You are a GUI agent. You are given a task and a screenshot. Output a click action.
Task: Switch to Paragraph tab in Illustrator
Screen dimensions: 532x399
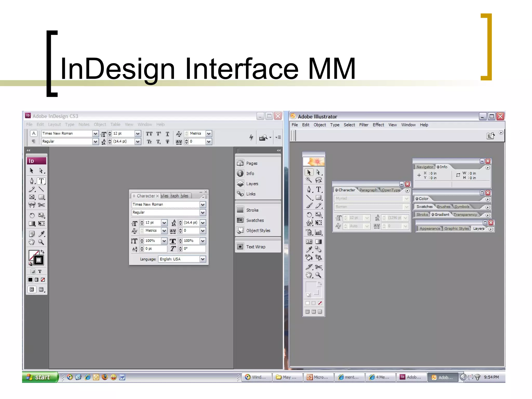pos(368,190)
